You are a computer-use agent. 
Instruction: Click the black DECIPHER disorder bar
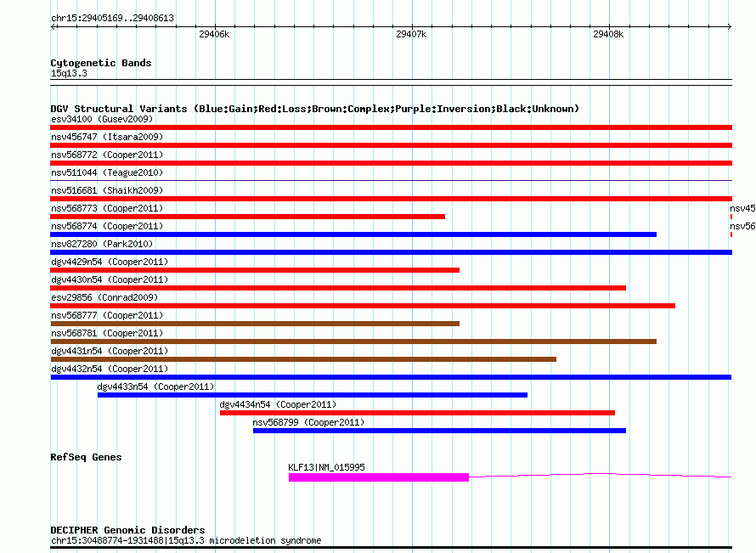click(x=391, y=548)
